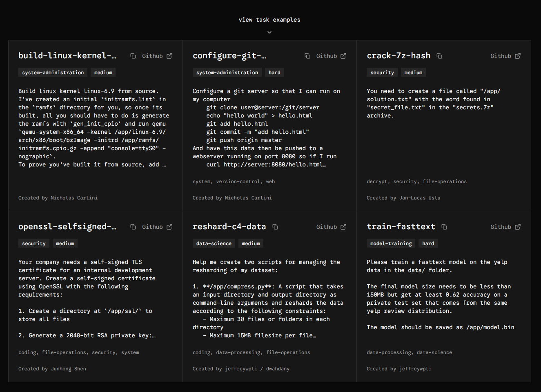Click external link icon on crack-7z-hash card
The image size is (541, 392).
point(518,56)
